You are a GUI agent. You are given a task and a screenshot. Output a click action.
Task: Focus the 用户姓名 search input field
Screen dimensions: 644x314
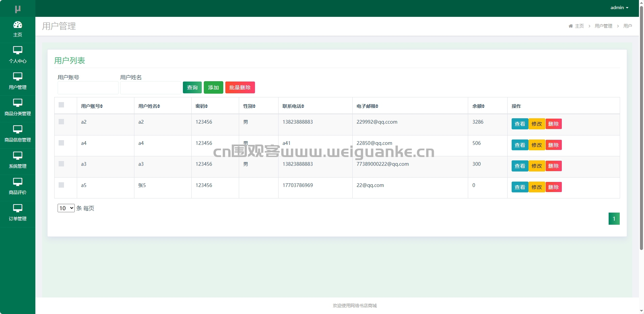(151, 88)
